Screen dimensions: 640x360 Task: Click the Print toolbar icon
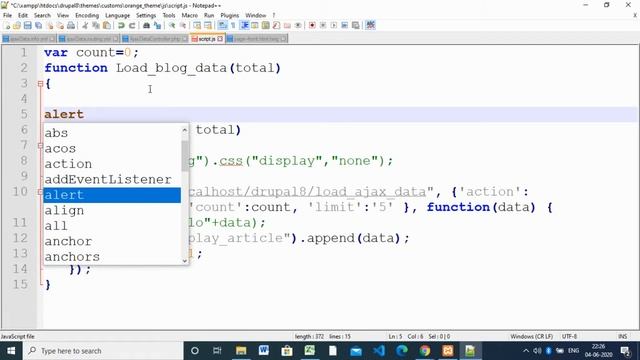coord(71,25)
